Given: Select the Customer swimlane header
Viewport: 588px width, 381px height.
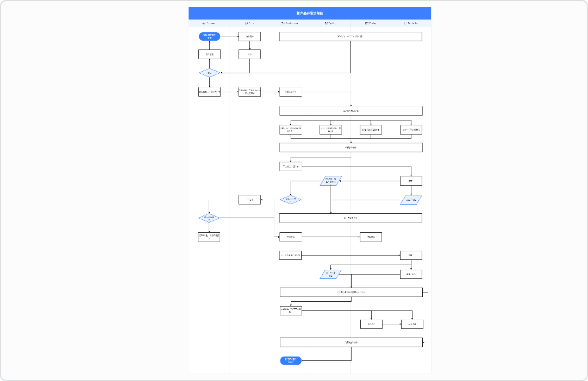Looking at the screenshot, I should (209, 23).
